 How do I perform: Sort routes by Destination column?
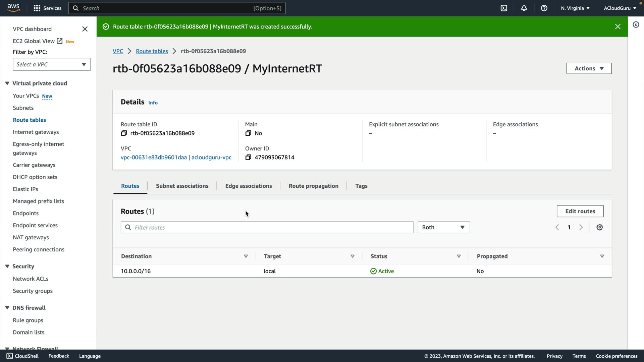click(246, 256)
